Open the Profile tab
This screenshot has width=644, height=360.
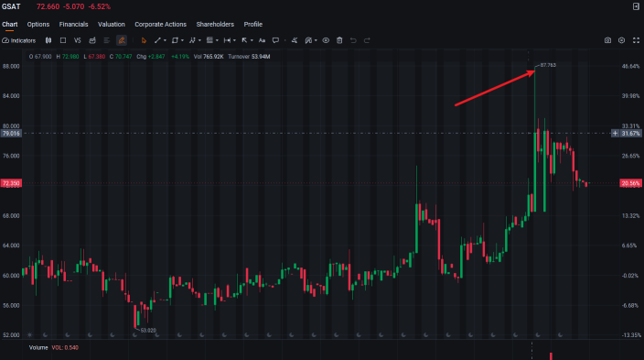(253, 24)
